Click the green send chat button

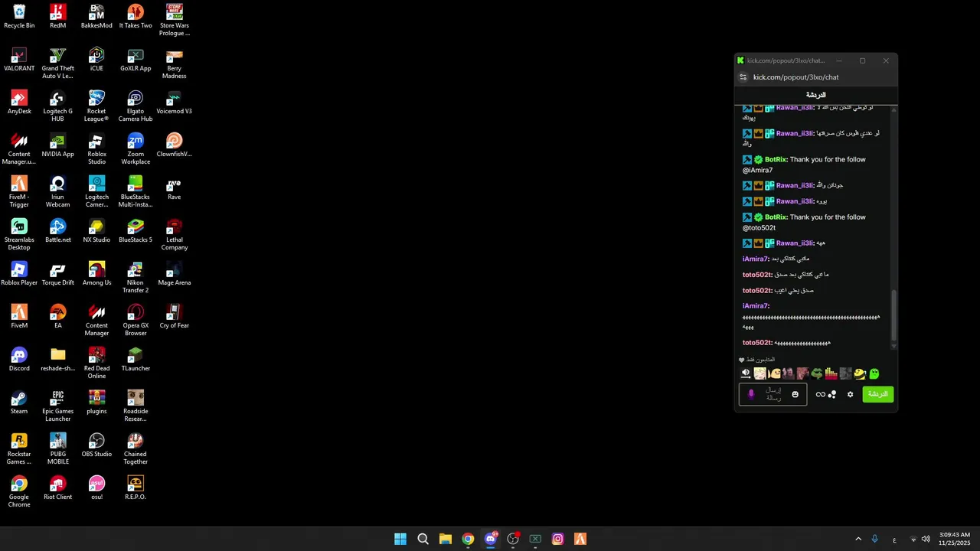[877, 394]
